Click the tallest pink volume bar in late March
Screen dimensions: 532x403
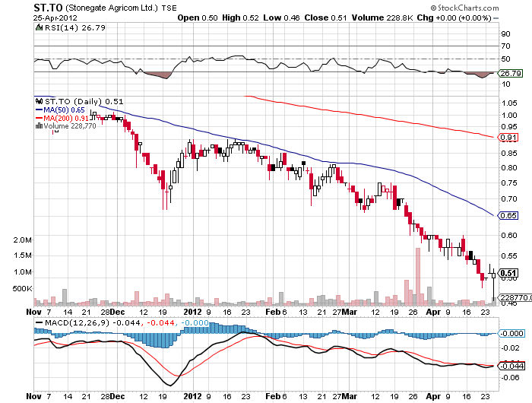418,276
